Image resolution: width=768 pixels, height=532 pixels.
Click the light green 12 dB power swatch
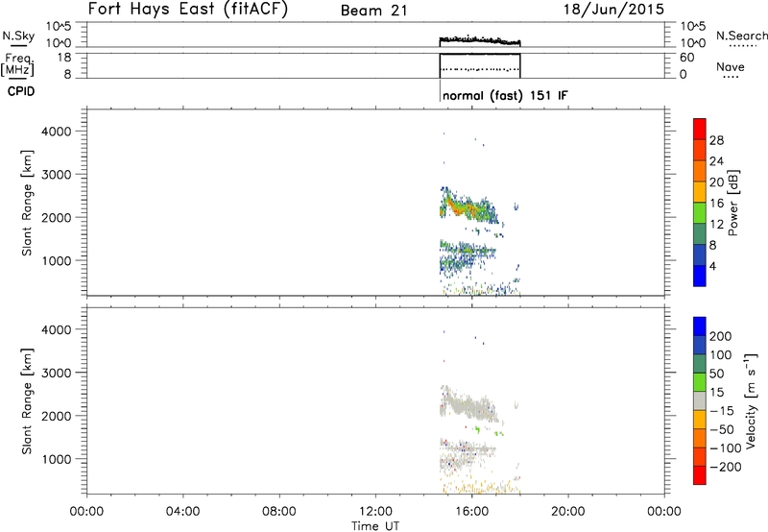pos(700,212)
